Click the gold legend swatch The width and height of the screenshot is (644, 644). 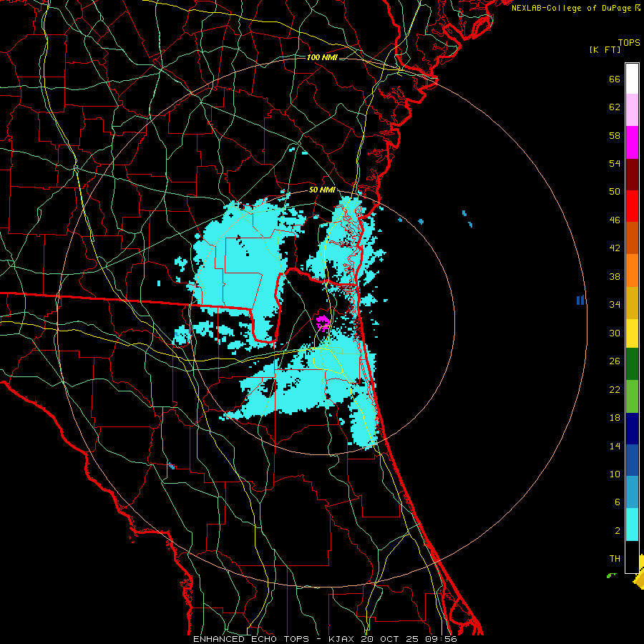click(x=632, y=303)
